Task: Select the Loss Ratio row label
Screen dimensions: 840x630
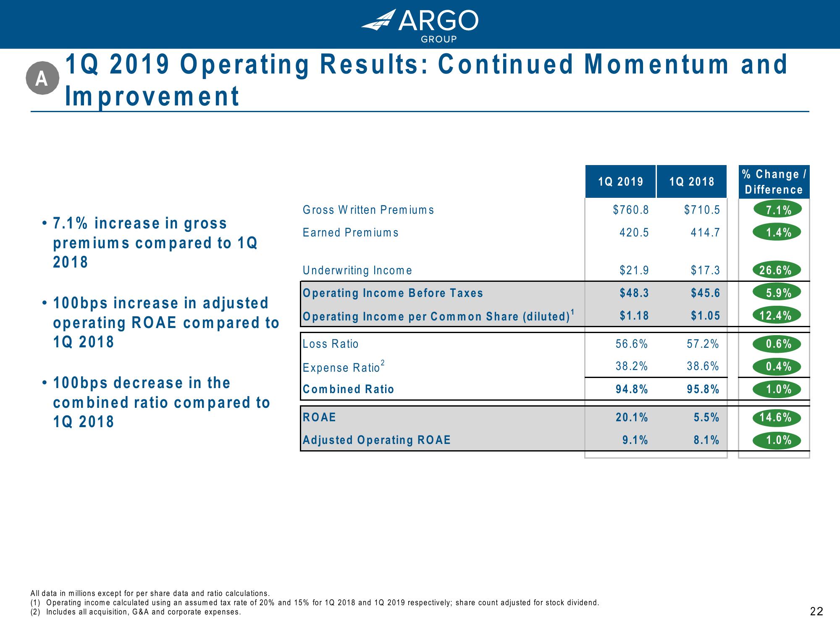Action: pyautogui.click(x=331, y=344)
